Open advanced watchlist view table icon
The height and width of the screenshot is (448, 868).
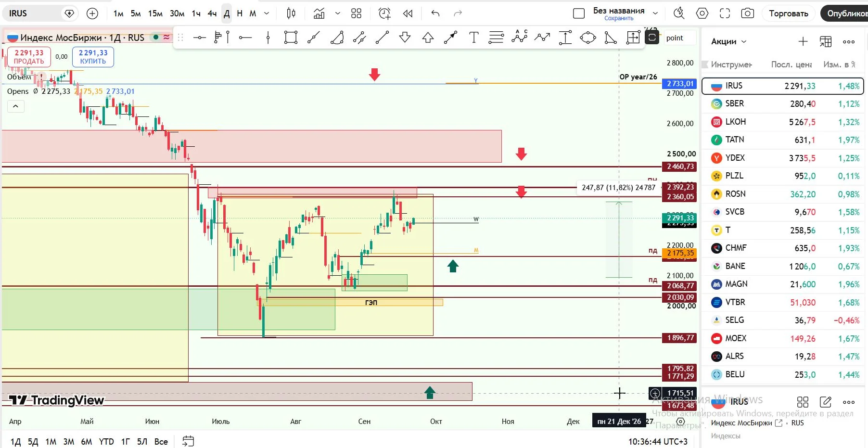(x=826, y=42)
